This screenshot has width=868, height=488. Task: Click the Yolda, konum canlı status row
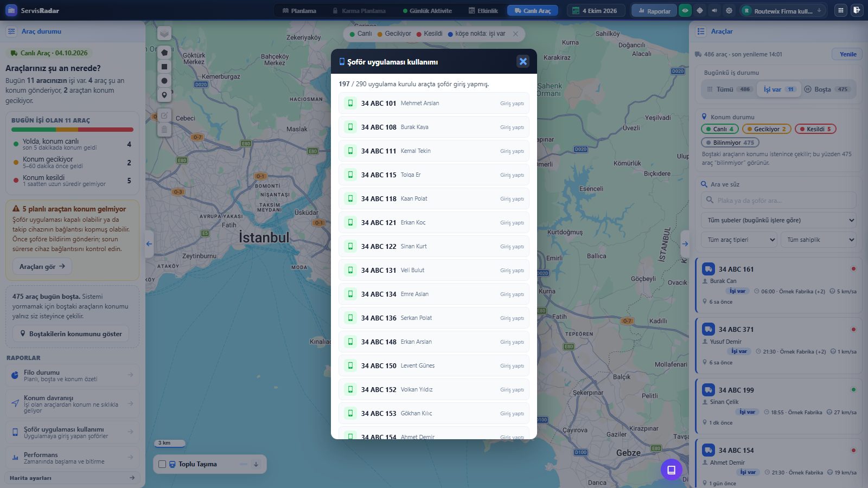pyautogui.click(x=72, y=144)
